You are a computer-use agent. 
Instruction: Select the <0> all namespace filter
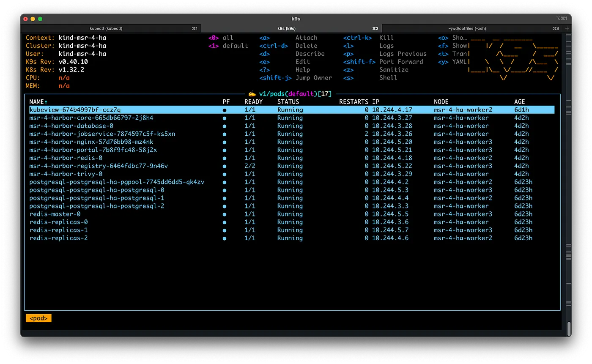pyautogui.click(x=220, y=37)
